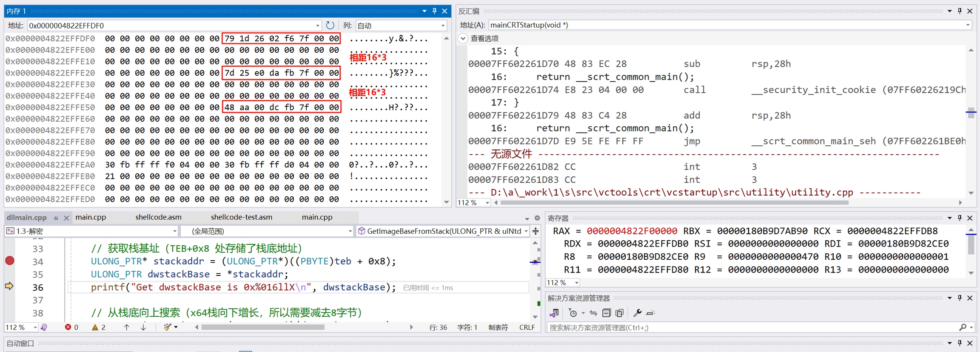Viewport: 980px width, 352px height.
Task: Click the split editor window icon
Action: pyautogui.click(x=536, y=231)
